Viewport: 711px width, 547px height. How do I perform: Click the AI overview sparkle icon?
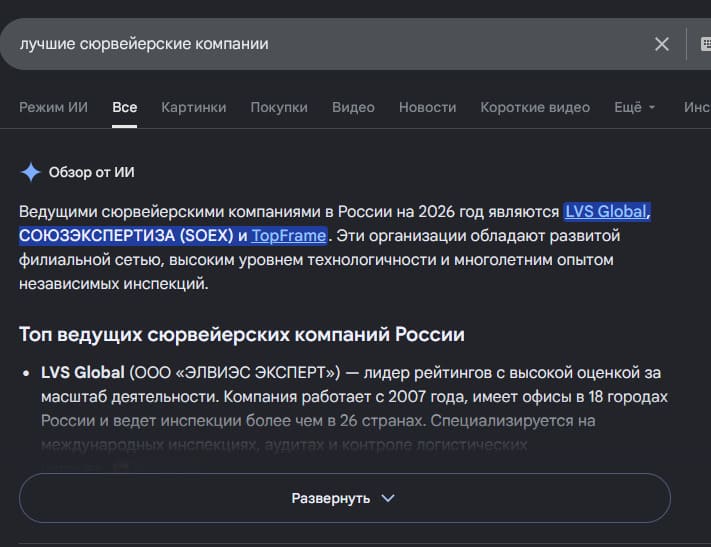(31, 172)
